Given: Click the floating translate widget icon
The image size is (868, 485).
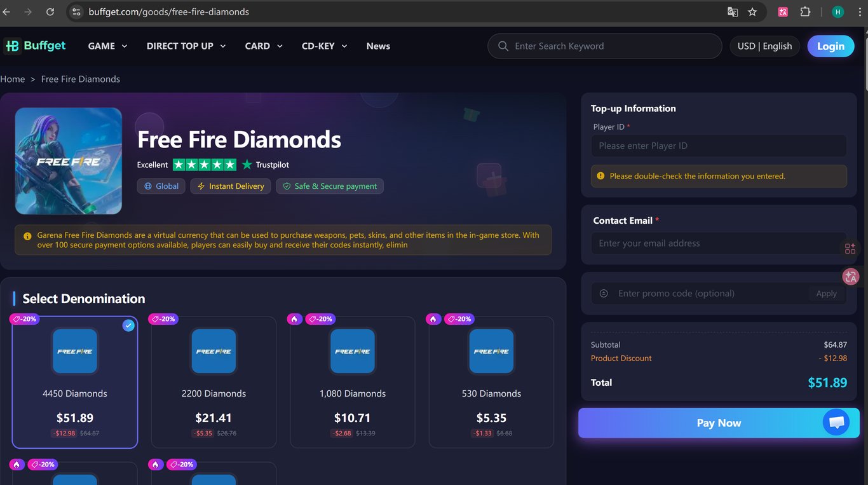Looking at the screenshot, I should [x=850, y=277].
